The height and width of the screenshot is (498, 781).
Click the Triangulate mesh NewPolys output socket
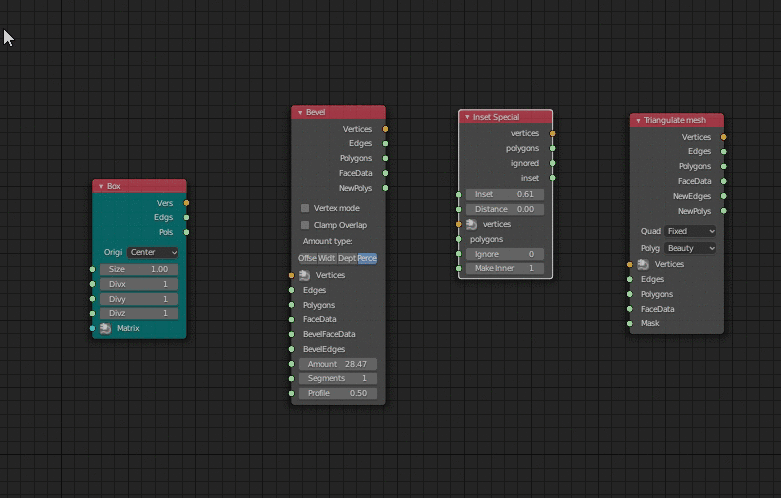pyautogui.click(x=724, y=211)
